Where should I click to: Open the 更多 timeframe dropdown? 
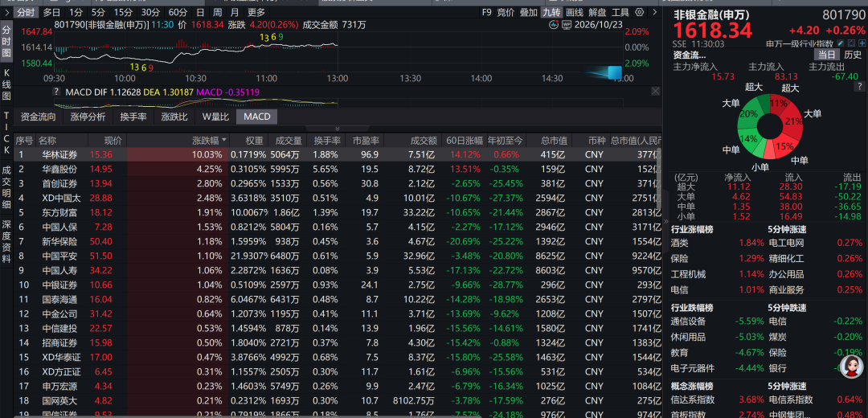pos(256,12)
